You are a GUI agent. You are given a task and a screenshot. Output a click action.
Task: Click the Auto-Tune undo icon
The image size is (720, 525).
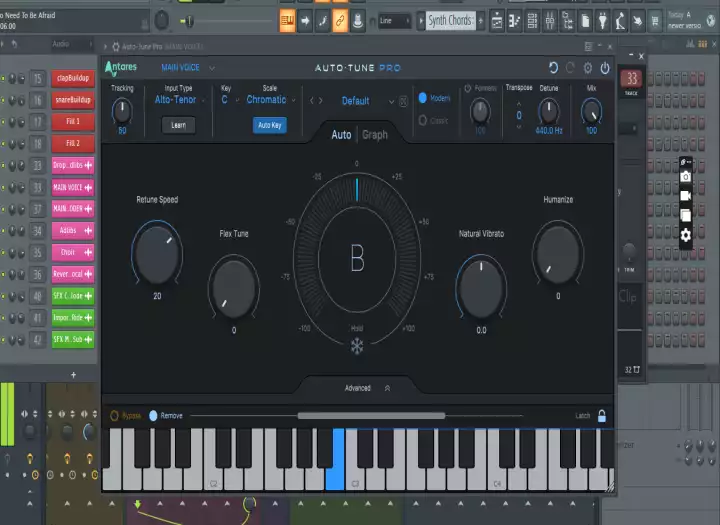[x=553, y=68]
